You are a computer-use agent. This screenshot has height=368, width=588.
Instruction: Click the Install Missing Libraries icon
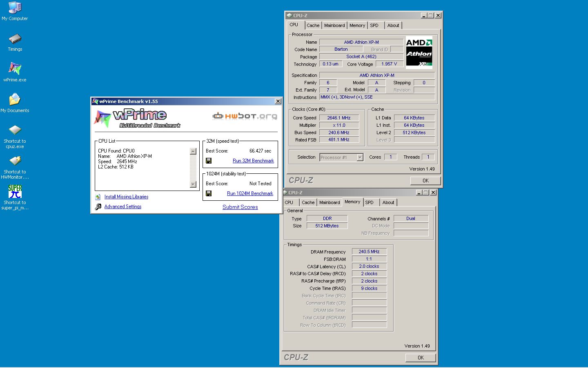coord(98,197)
